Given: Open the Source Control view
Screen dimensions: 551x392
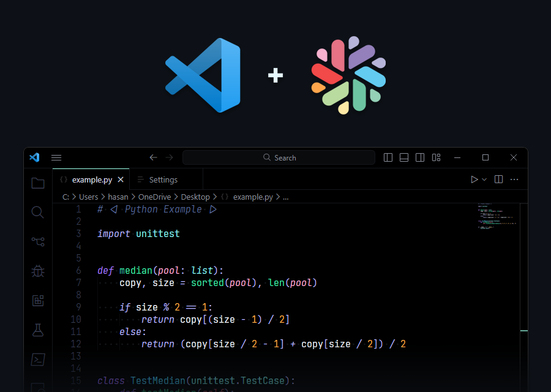Looking at the screenshot, I should pyautogui.click(x=38, y=241).
